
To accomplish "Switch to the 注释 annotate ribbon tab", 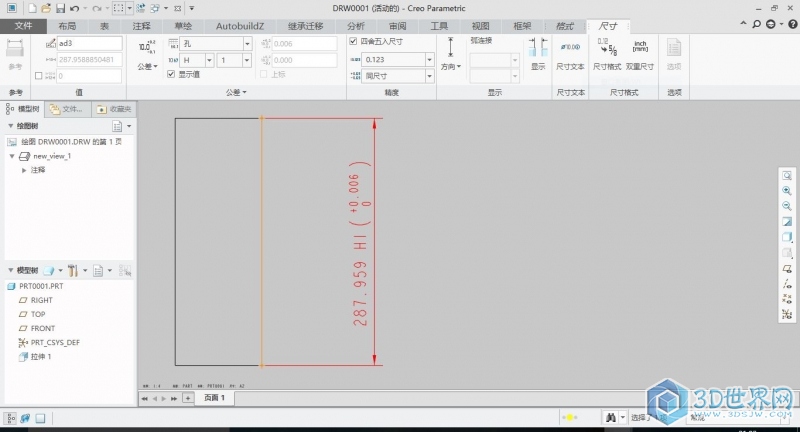I will click(x=142, y=26).
